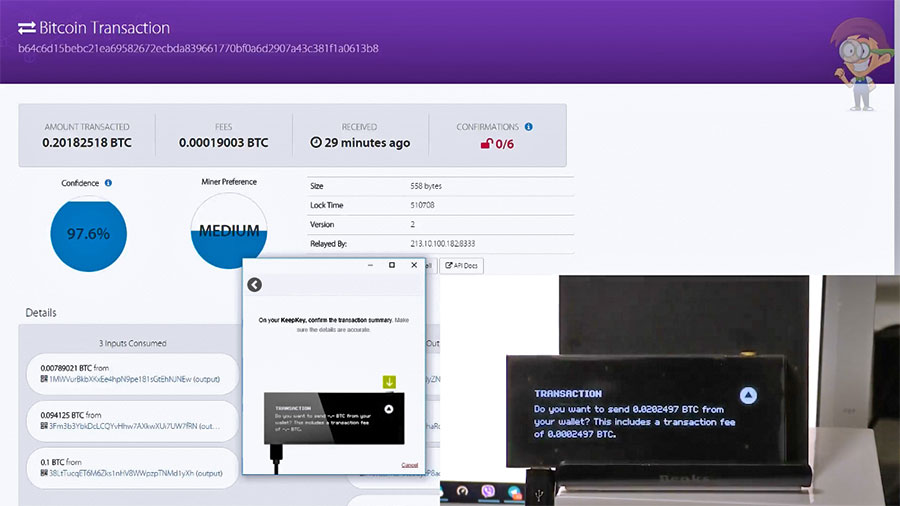Image resolution: width=900 pixels, height=506 pixels.
Task: Click the Bitcoin Transaction page title
Action: tap(104, 28)
